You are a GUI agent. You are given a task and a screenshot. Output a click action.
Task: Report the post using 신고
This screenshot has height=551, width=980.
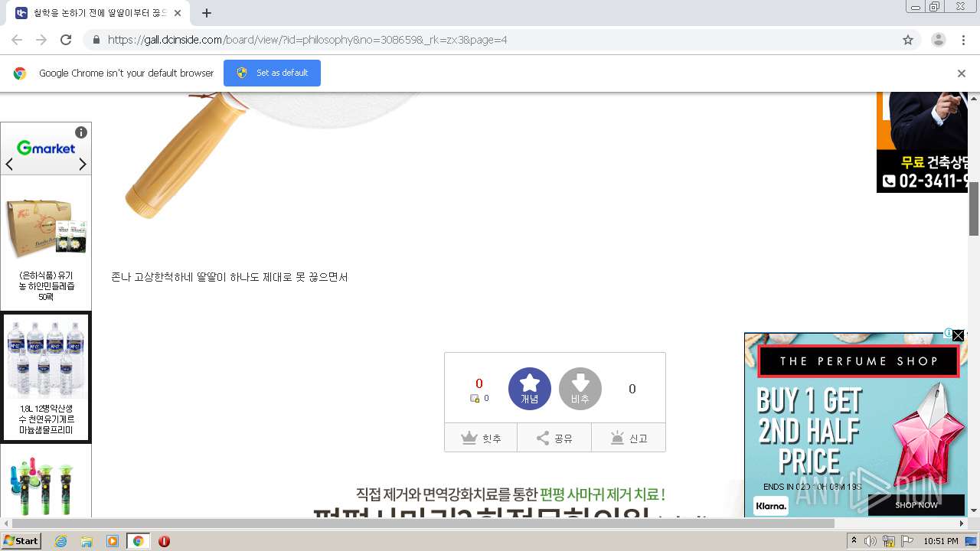point(629,438)
